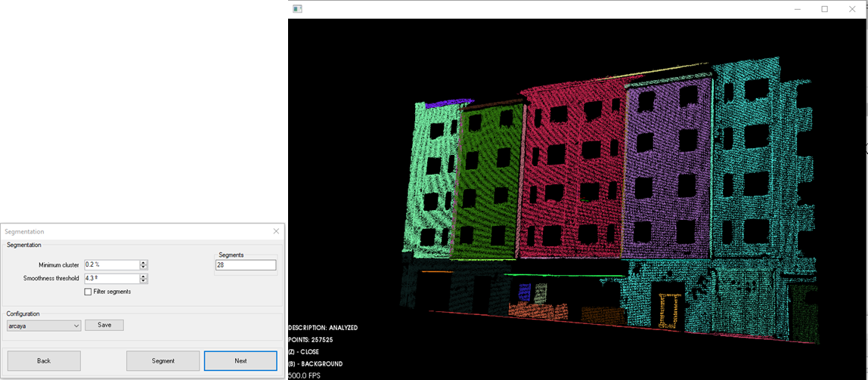Image resolution: width=868 pixels, height=380 pixels.
Task: Save the arcaya configuration
Action: [104, 326]
